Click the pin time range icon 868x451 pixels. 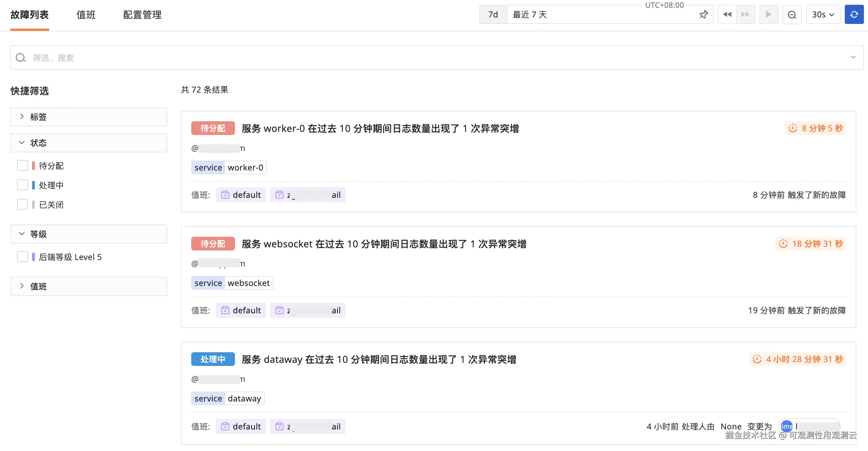click(x=703, y=15)
